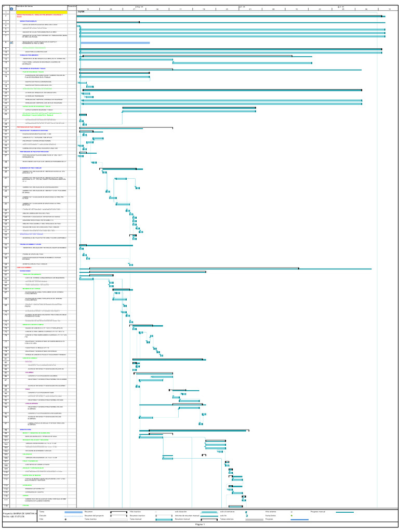The width and height of the screenshot is (399, 532).
Task: Click the Hito externo marker in the legend
Action: point(292,512)
